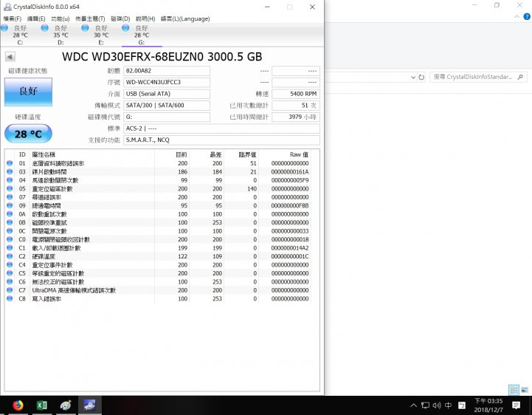Select the C: drive tab at 28 °C

tap(20, 35)
